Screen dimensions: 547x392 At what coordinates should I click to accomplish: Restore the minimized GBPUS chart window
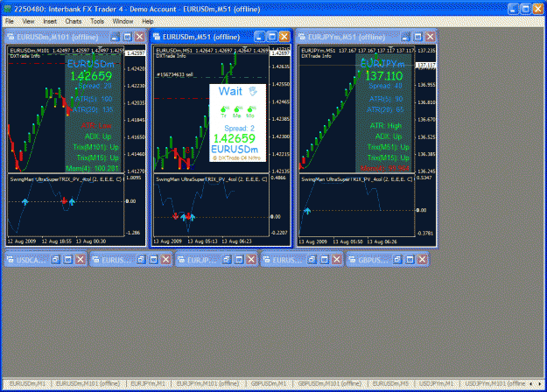point(397,260)
